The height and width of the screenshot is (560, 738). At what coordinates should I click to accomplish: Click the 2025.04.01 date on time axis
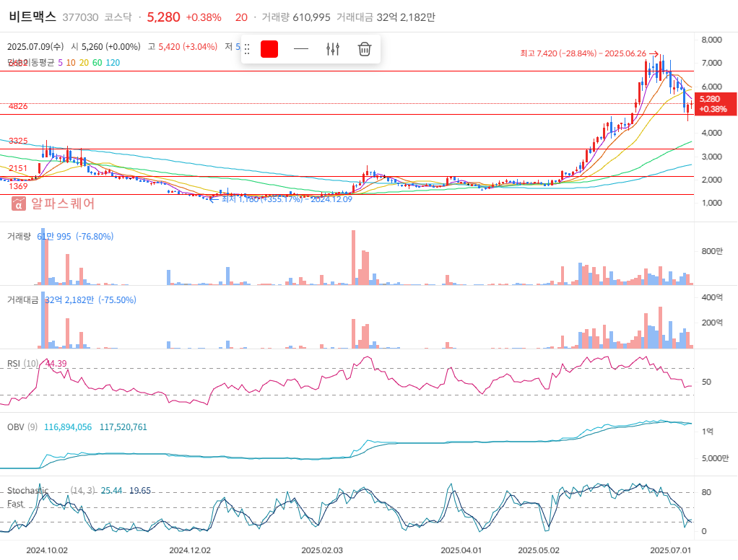tap(461, 550)
